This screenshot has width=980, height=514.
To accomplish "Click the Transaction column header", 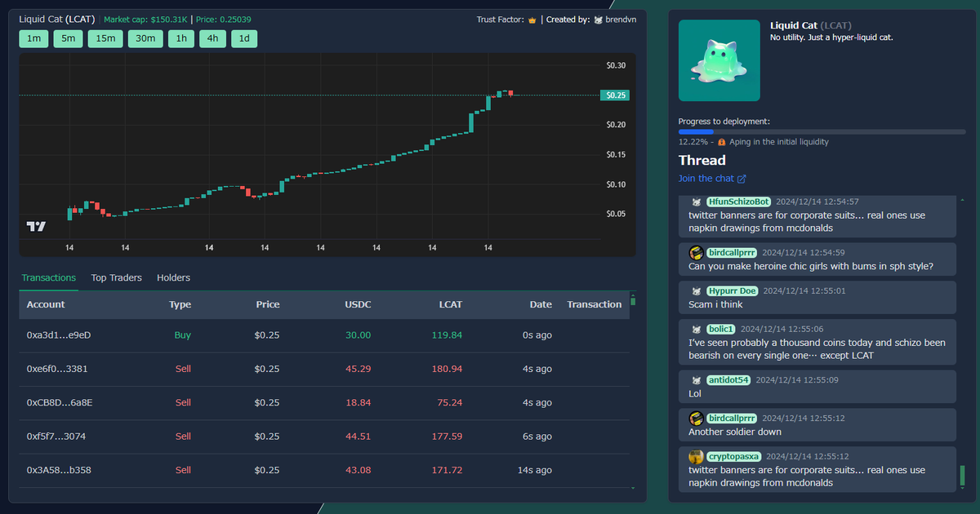I will [x=595, y=304].
